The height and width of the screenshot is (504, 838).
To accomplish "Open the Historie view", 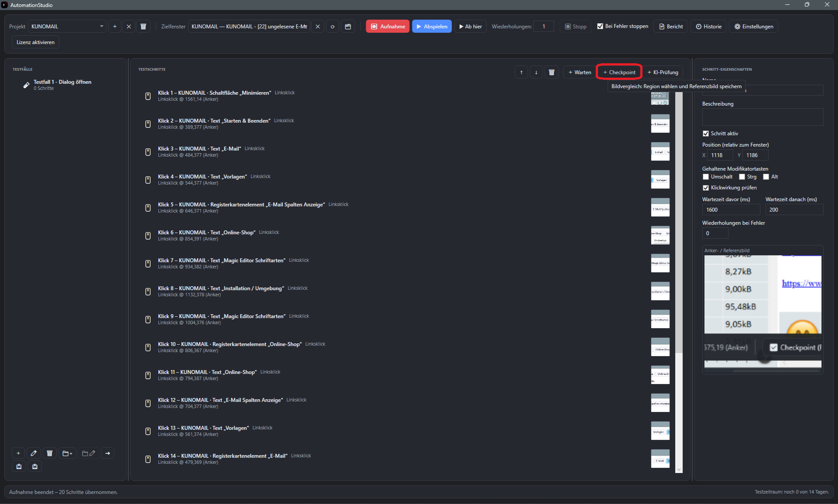I will click(708, 27).
